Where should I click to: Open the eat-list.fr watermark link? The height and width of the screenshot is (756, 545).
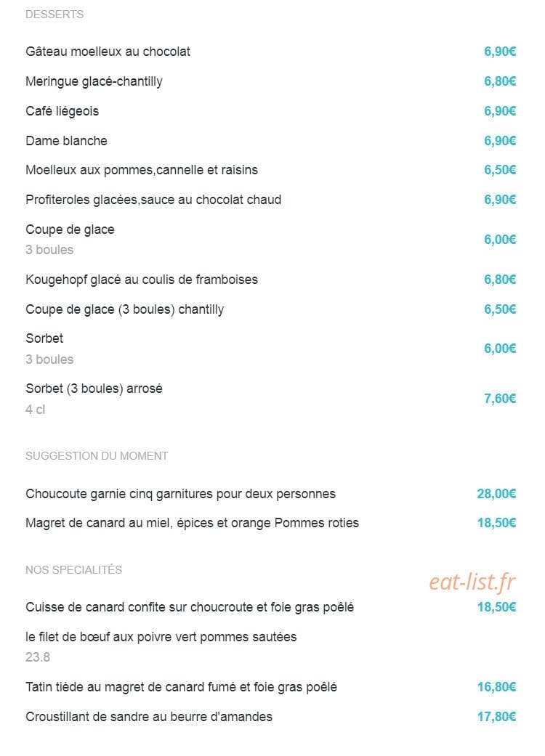[472, 582]
